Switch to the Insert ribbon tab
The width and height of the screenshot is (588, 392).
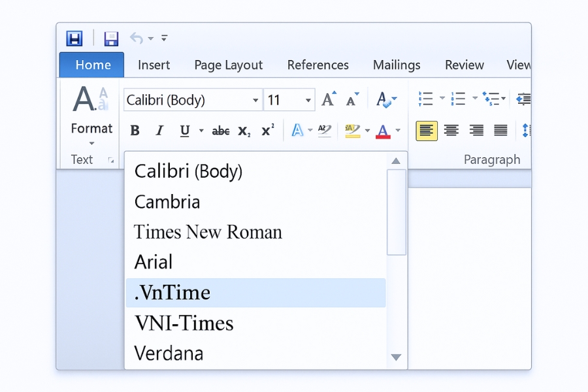pyautogui.click(x=154, y=65)
